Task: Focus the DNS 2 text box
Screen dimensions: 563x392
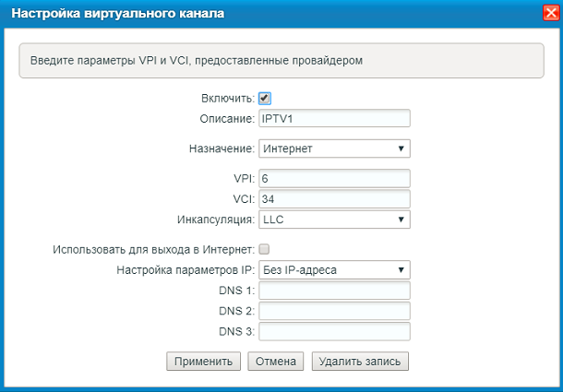Action: (334, 311)
